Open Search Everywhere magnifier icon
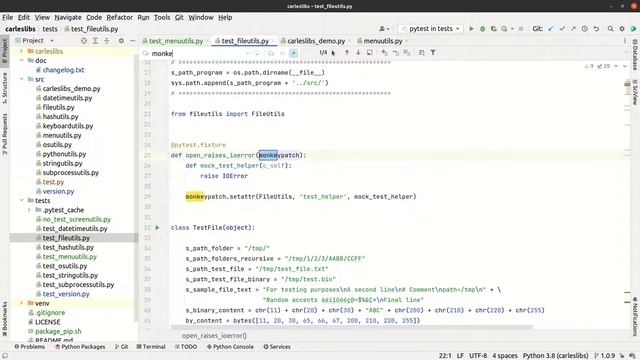 point(611,29)
